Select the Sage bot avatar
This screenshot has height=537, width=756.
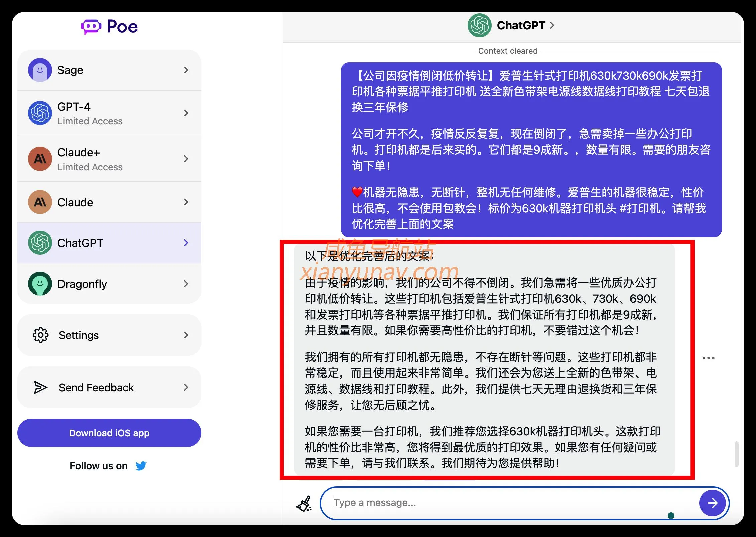click(x=40, y=70)
